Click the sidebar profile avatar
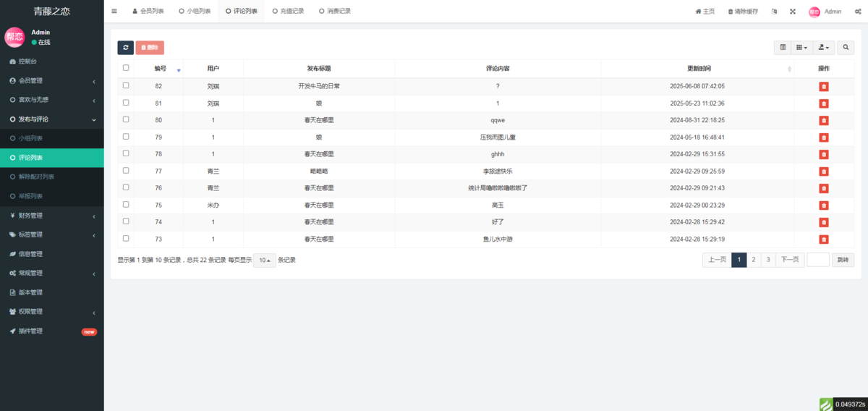The height and width of the screenshot is (411, 868). click(x=15, y=38)
